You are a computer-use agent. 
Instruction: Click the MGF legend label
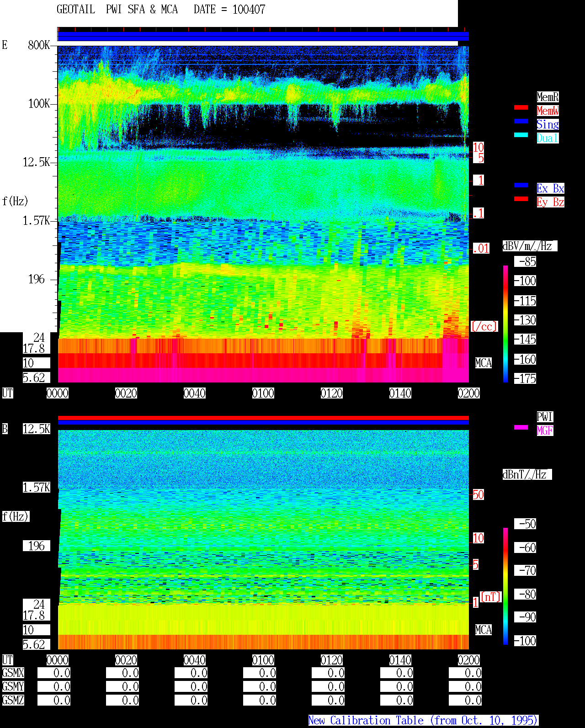tap(545, 430)
